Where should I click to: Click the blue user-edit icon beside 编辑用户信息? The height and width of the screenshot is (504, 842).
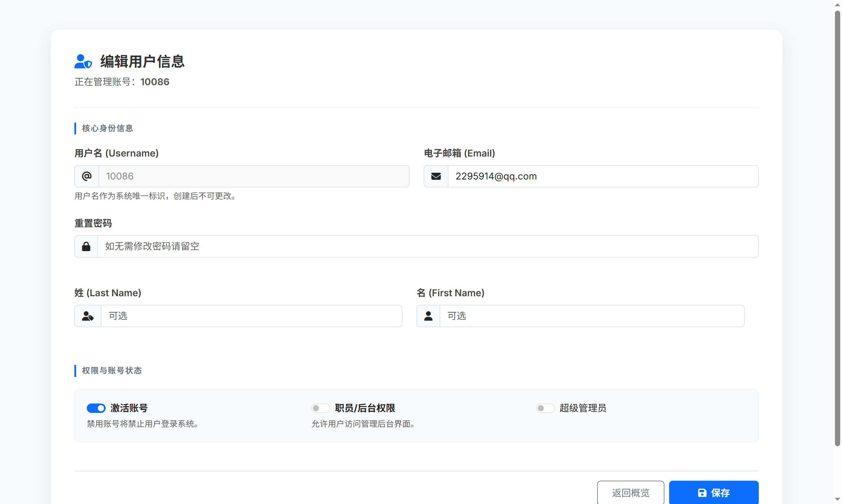point(83,61)
